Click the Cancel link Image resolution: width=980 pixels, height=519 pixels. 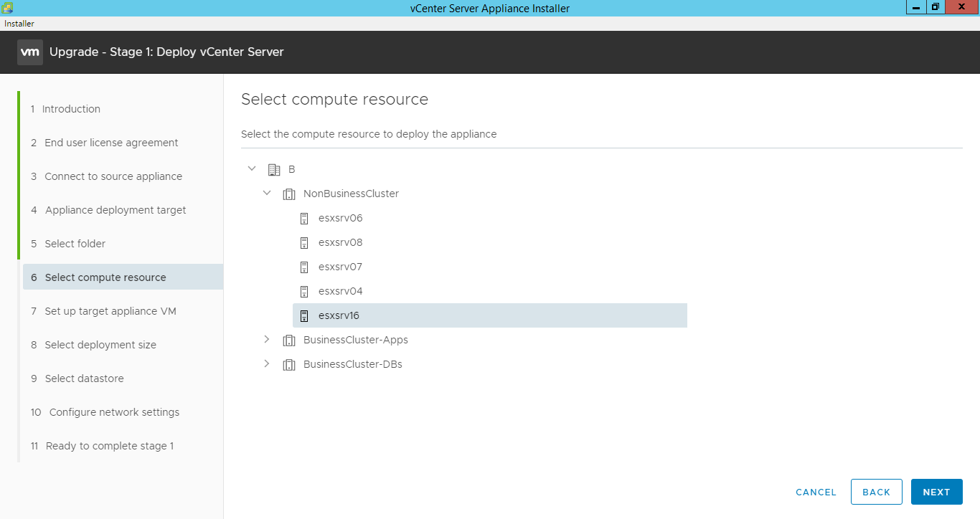pos(816,492)
